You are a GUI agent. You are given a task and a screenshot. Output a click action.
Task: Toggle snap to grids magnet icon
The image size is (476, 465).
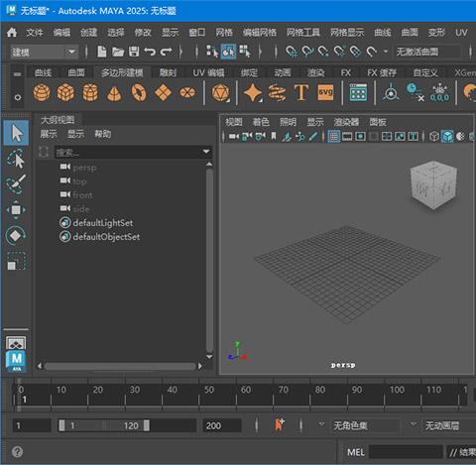tap(292, 52)
